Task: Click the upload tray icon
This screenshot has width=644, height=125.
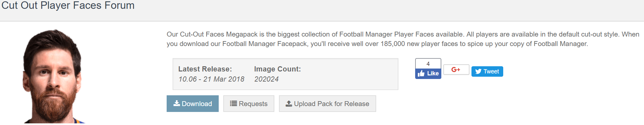Action: tap(289, 103)
